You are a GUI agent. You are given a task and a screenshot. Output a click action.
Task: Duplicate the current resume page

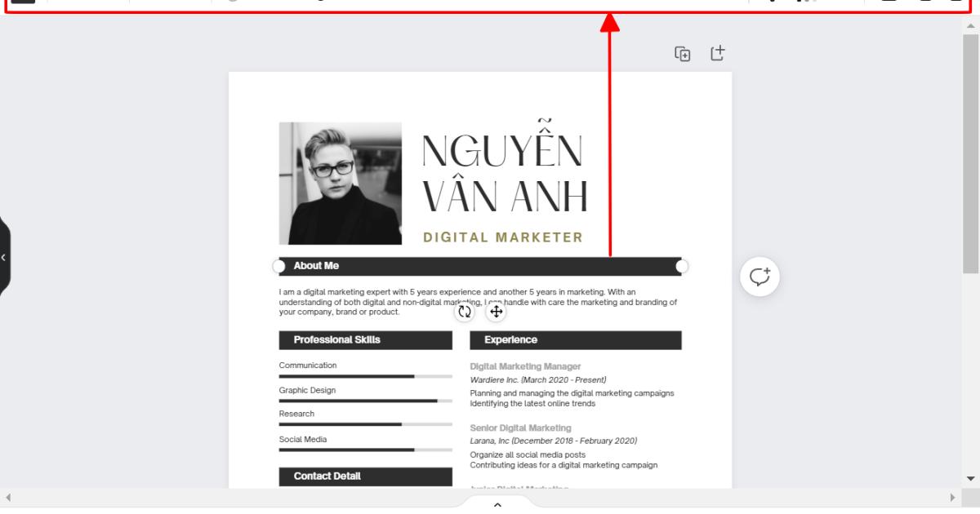click(x=682, y=53)
